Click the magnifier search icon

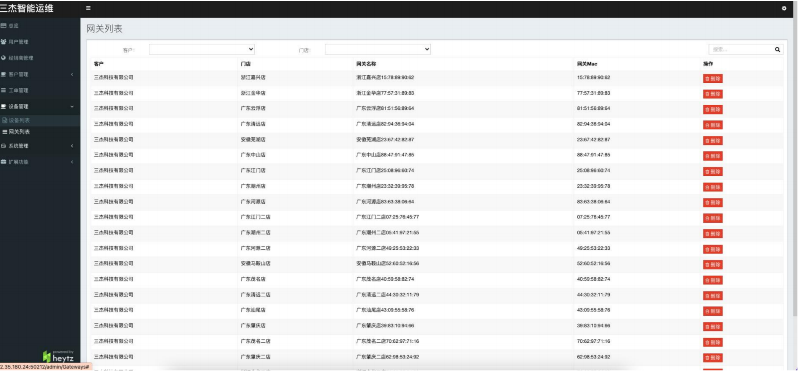778,50
